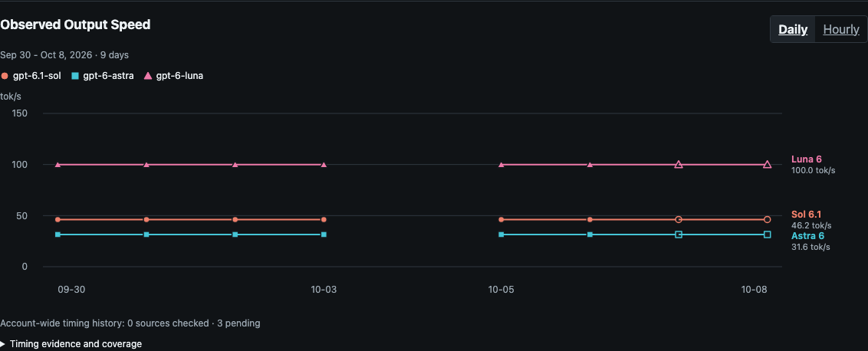Click the Observed Output Speed heading
This screenshot has width=868, height=351.
[75, 25]
